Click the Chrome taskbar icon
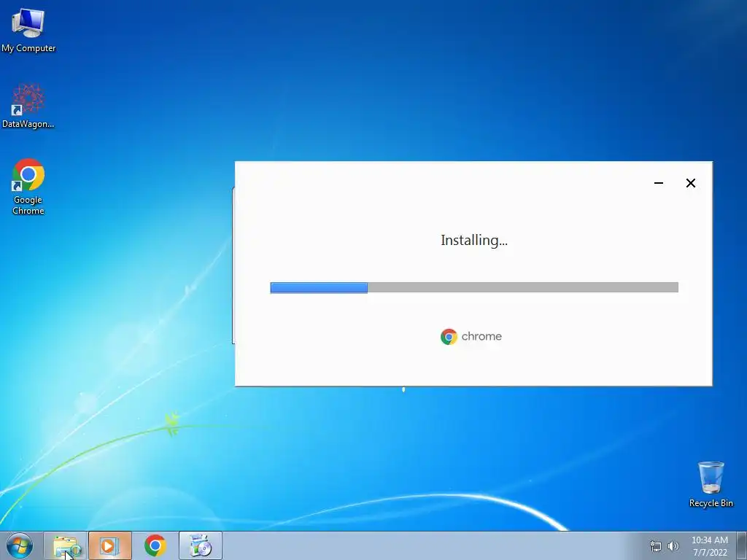This screenshot has width=747, height=560. (x=155, y=545)
